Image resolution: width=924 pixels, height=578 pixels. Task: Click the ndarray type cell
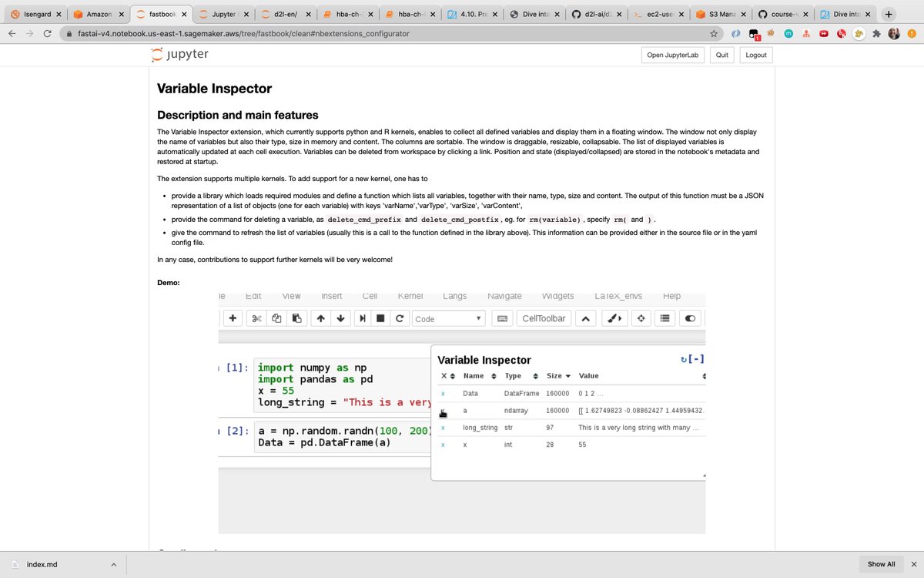pos(516,410)
